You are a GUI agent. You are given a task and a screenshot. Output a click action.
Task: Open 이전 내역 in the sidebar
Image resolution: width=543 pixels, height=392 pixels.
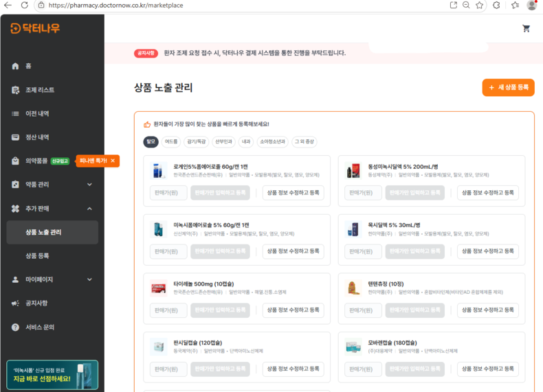coord(37,114)
